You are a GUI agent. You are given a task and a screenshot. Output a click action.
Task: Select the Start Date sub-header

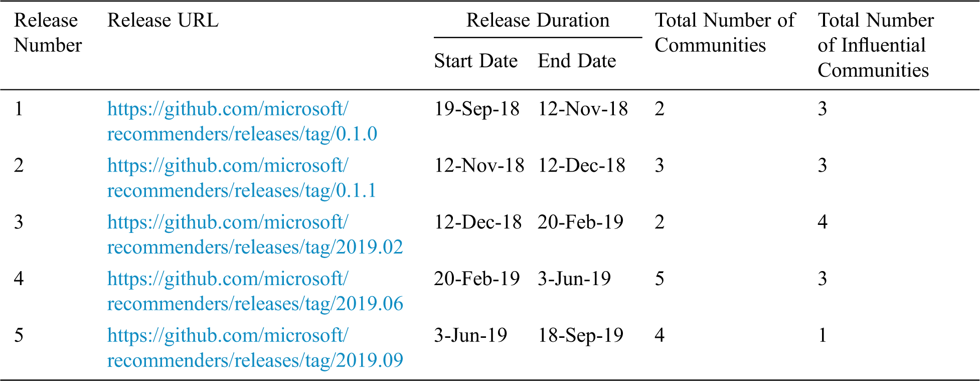point(475,61)
